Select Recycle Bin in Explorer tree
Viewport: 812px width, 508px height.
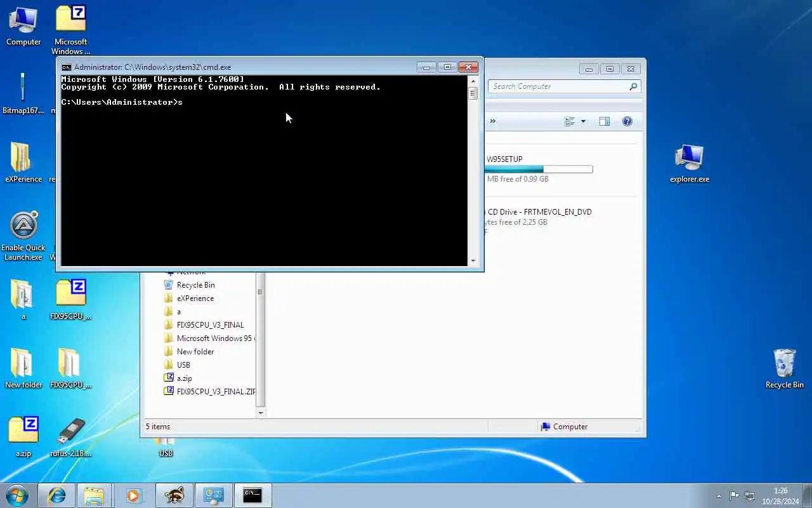[x=195, y=285]
